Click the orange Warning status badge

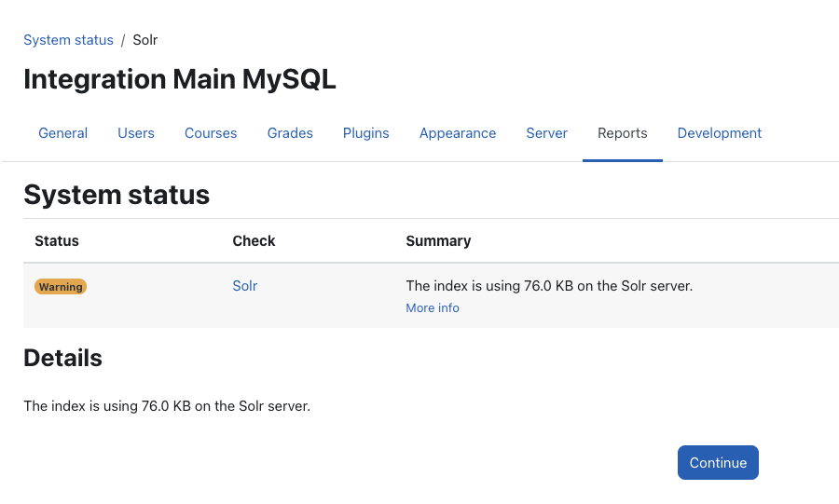[x=61, y=287]
